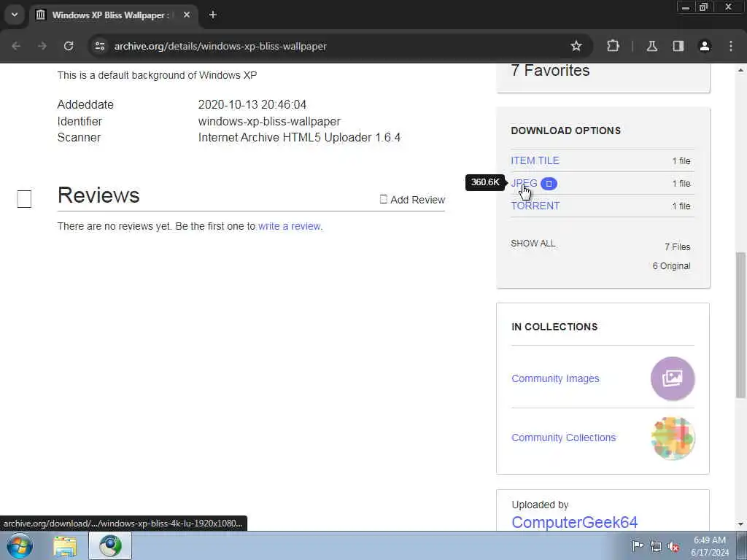The height and width of the screenshot is (560, 747).
Task: Click the scrollbar up arrow
Action: [741, 70]
